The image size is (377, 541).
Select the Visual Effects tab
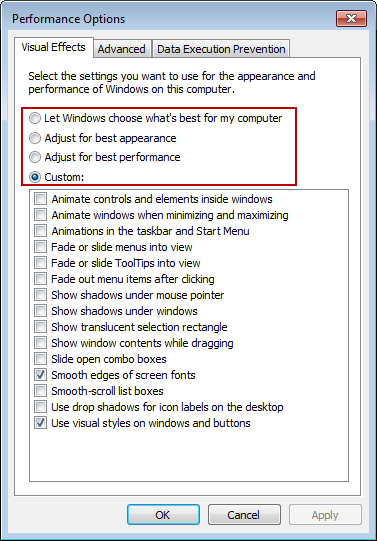tap(53, 47)
